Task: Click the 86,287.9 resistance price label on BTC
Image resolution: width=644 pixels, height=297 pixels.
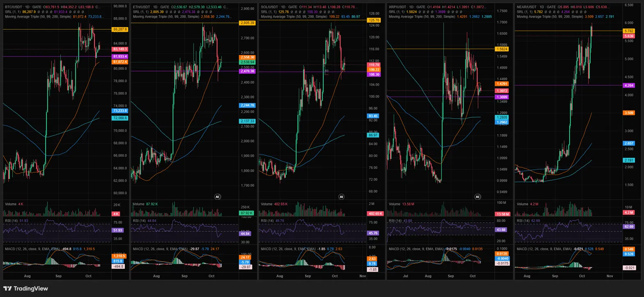Action: tap(120, 30)
